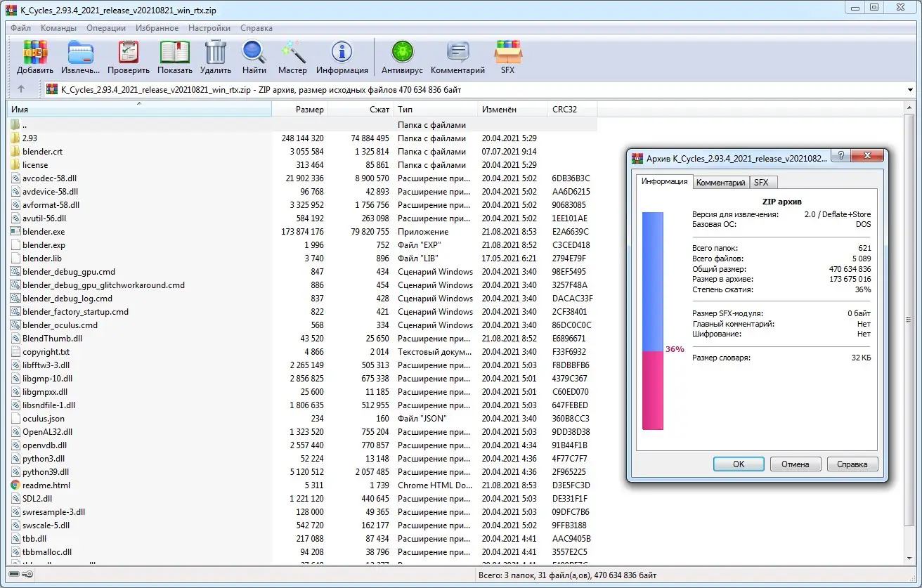
Task: Click the Справка button in the dialog
Action: click(852, 464)
